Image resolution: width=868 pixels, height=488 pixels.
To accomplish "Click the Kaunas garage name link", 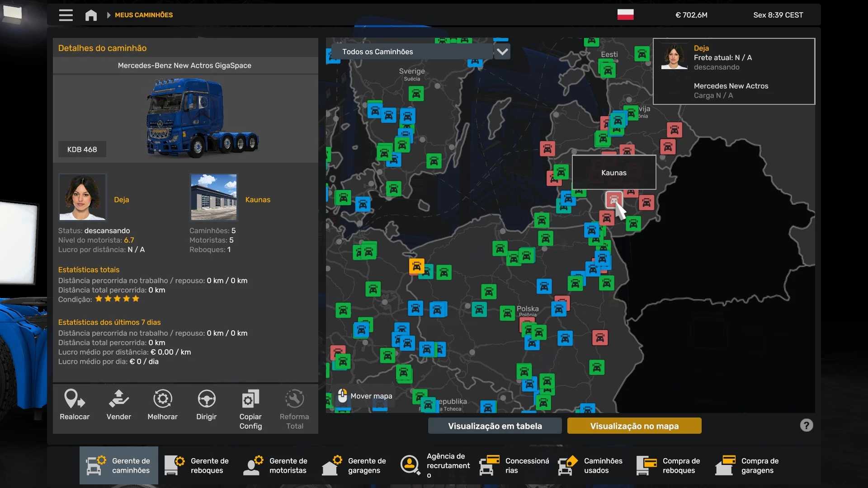I will (x=258, y=199).
